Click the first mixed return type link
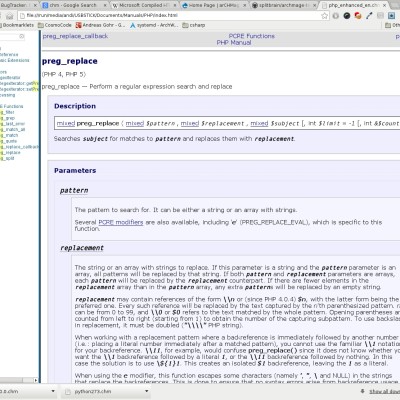The image size is (400, 400). click(x=66, y=123)
